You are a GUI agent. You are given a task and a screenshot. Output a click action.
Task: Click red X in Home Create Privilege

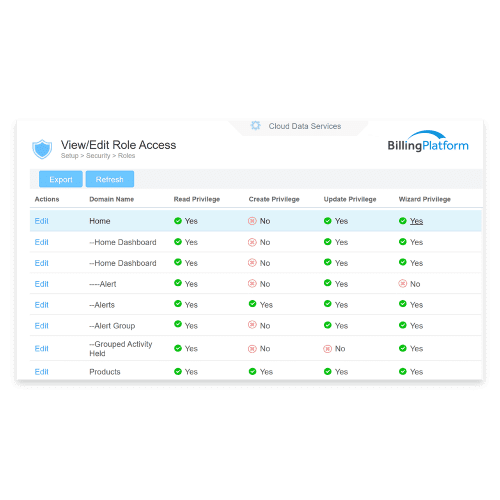pos(252,221)
